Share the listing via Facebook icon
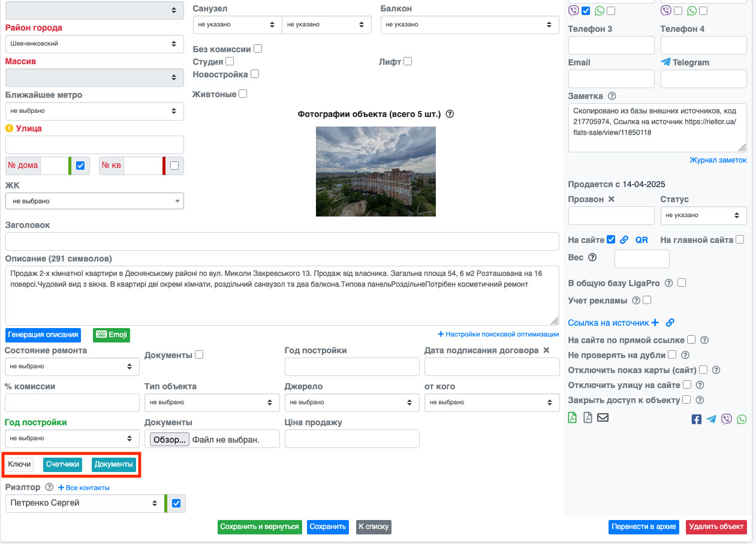756x544 pixels. click(x=696, y=419)
